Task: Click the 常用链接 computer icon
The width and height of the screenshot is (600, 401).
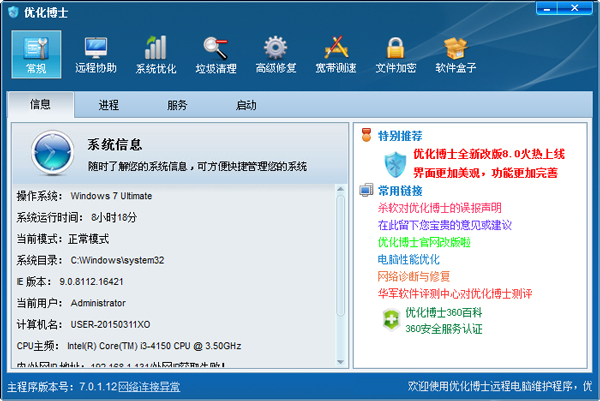Action: (366, 190)
